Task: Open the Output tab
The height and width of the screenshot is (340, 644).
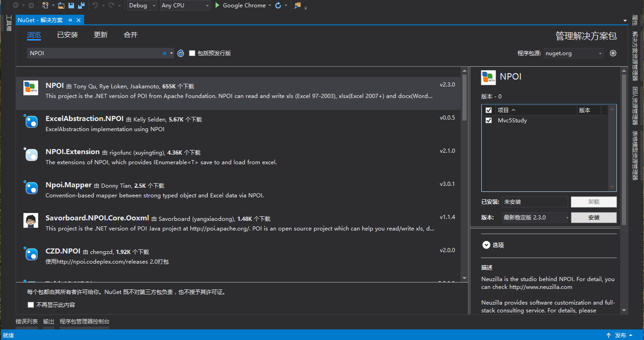Action: [x=48, y=322]
